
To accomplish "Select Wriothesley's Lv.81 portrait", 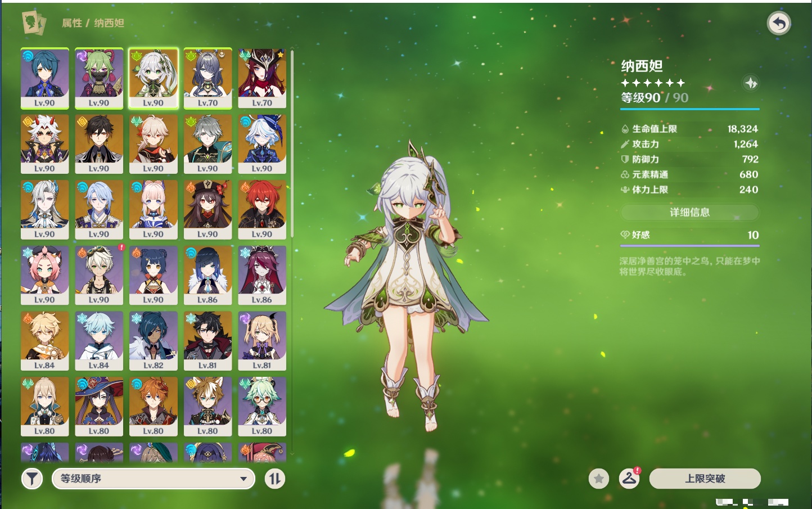I will 207,341.
